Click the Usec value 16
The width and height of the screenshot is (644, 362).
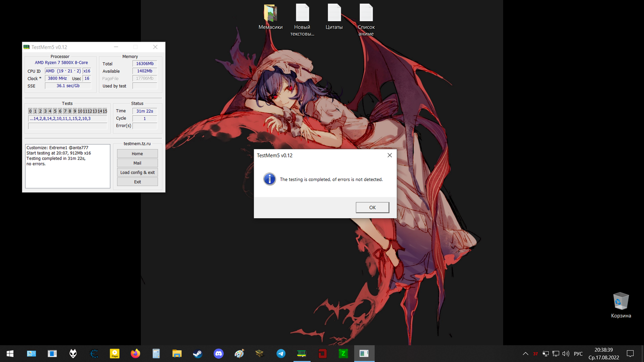click(87, 78)
